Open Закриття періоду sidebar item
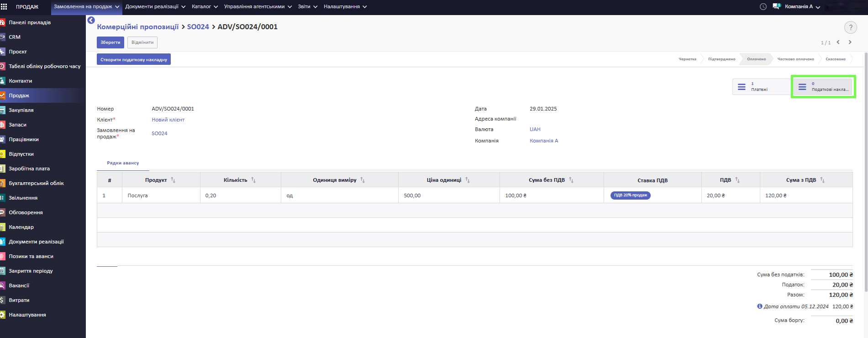The image size is (868, 338). 43,271
